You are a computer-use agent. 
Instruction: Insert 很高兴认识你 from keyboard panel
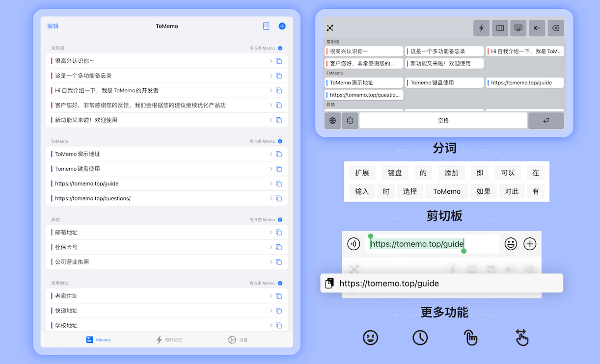pos(364,51)
